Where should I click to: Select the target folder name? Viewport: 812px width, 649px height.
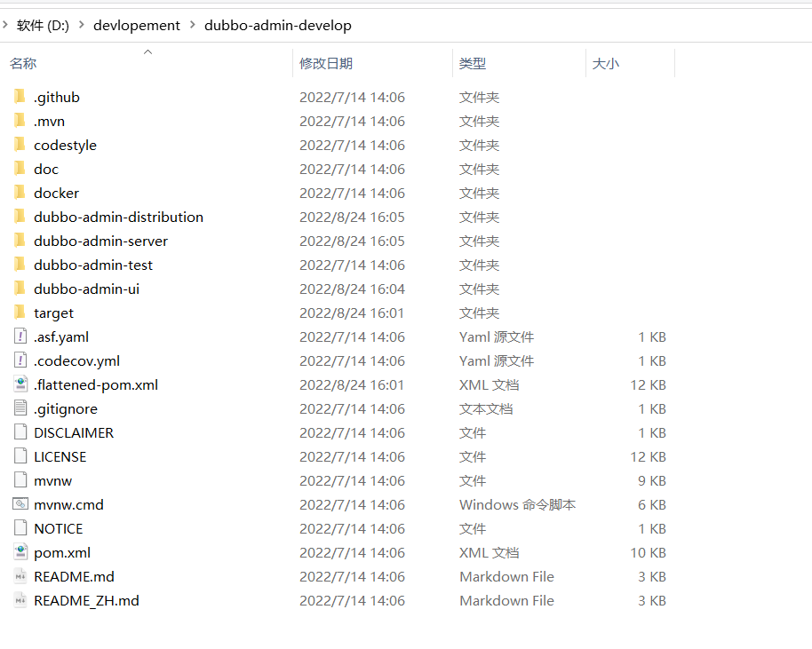tap(54, 313)
